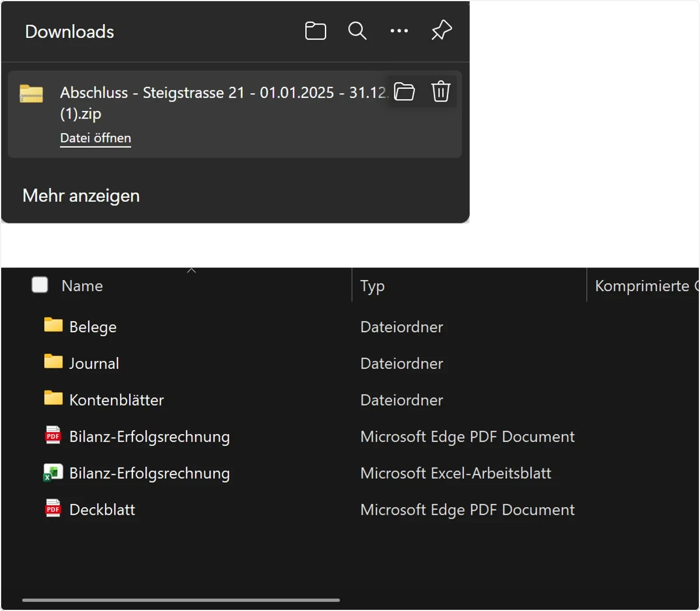700x611 pixels.
Task: Select the Abschluss - Steigstrasse 21 zip filename
Action: [223, 103]
